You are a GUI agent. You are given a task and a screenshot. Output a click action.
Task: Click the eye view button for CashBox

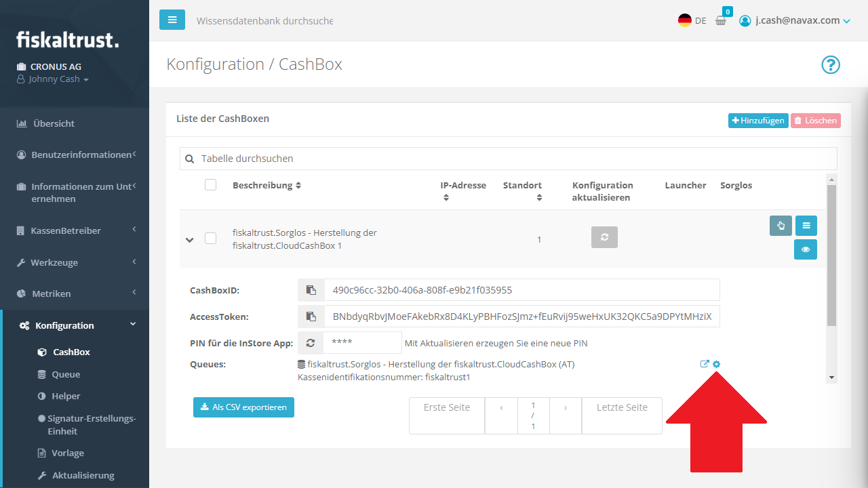pos(806,249)
